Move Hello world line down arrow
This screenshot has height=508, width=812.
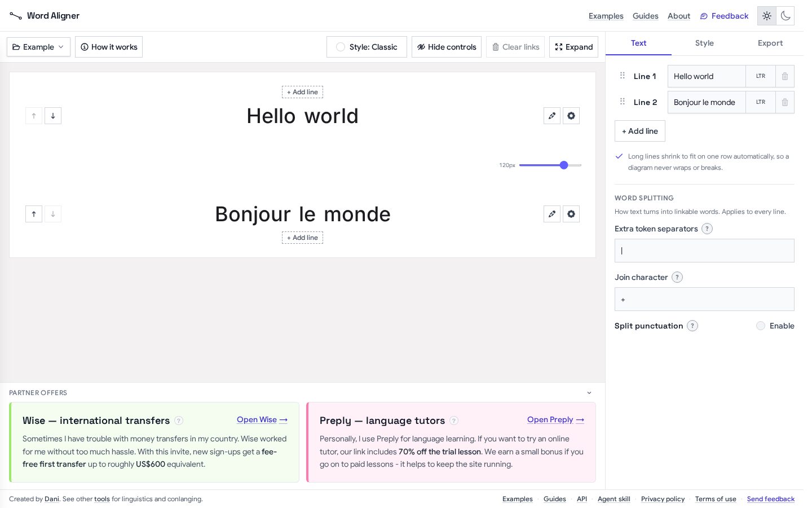pos(53,116)
